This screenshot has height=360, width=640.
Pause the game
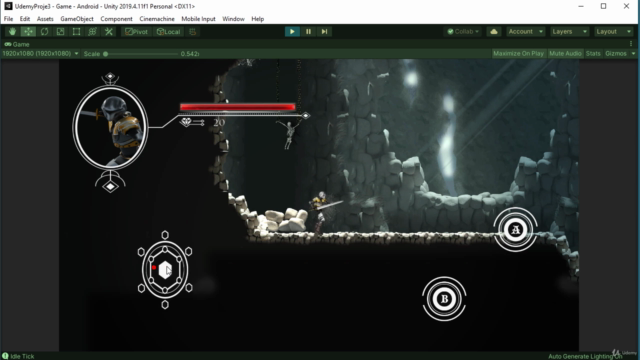coord(308,31)
